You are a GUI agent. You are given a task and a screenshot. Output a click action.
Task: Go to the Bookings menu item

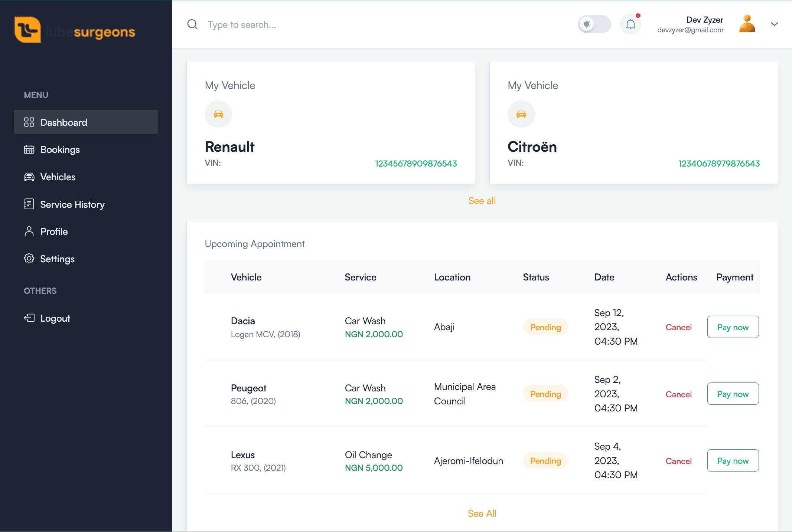click(86, 150)
